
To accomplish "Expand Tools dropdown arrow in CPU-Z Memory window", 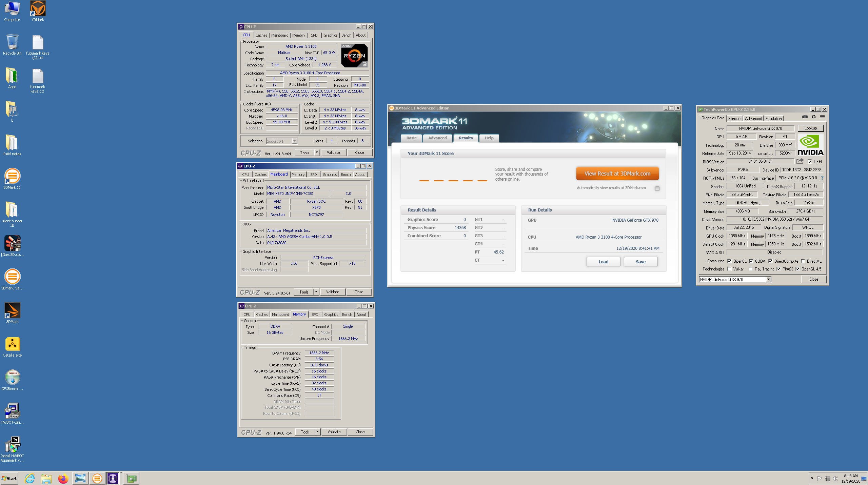I will point(317,432).
